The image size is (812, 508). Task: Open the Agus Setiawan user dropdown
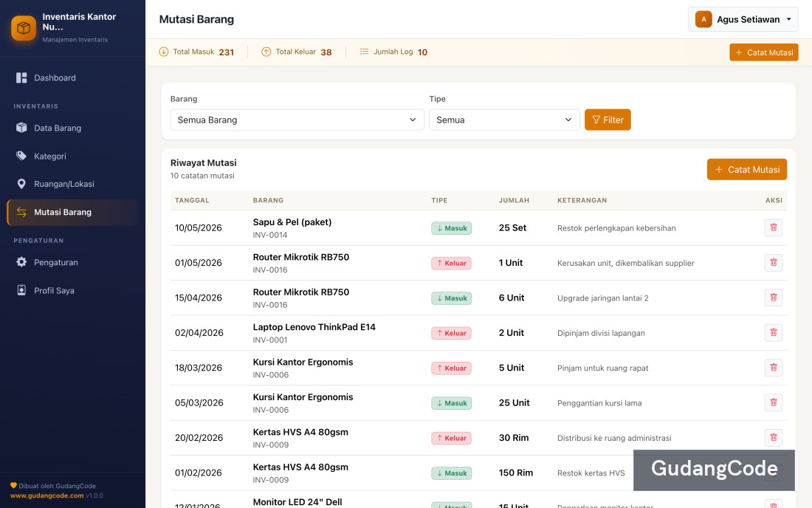coord(743,19)
